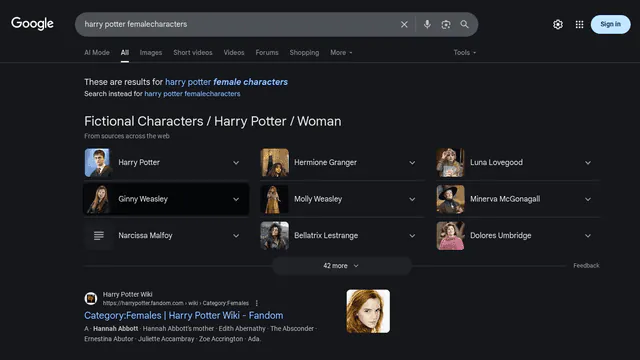The image size is (640, 360).
Task: Open Google apps grid
Action: click(x=580, y=24)
